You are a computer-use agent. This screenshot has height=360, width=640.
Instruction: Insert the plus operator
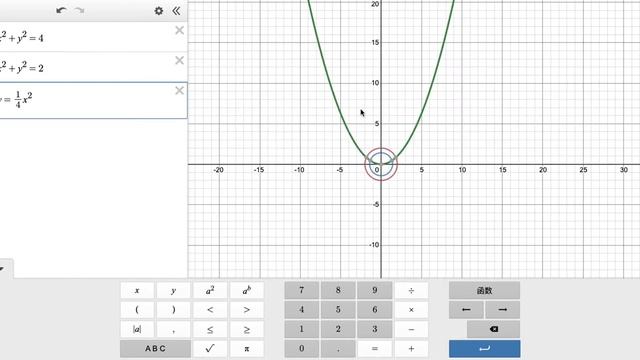click(x=411, y=349)
